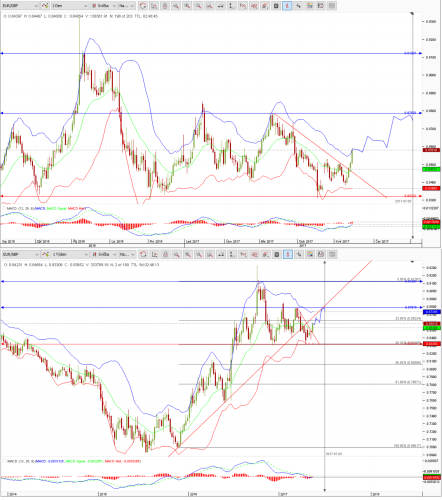This screenshot has height=500, width=442.
Task: Click the MACD indicator label on lower chart
Action: pyautogui.click(x=20, y=461)
